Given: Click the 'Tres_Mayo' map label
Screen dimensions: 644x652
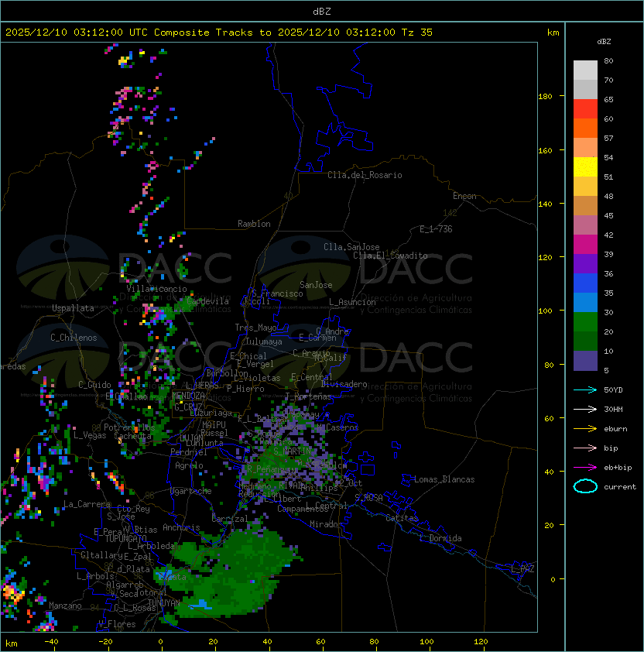Looking at the screenshot, I should click(255, 328).
